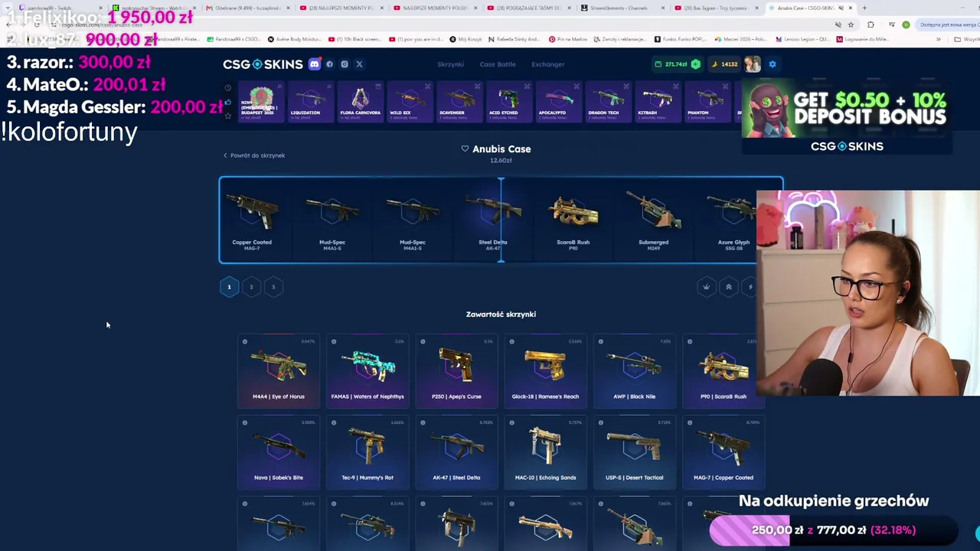
Task: Select the Glock-18 Ramese's Reach card
Action: 545,370
